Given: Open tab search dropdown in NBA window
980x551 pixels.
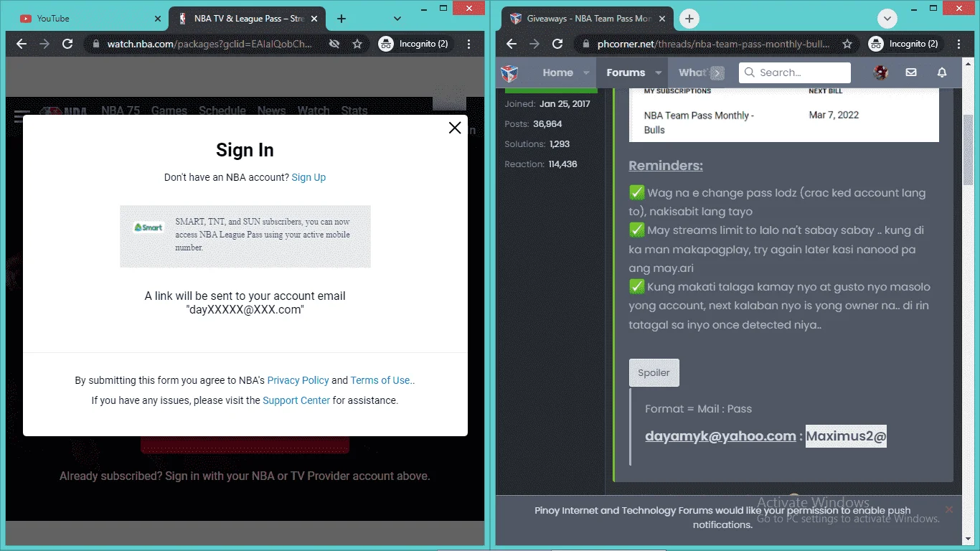Looking at the screenshot, I should click(x=397, y=19).
